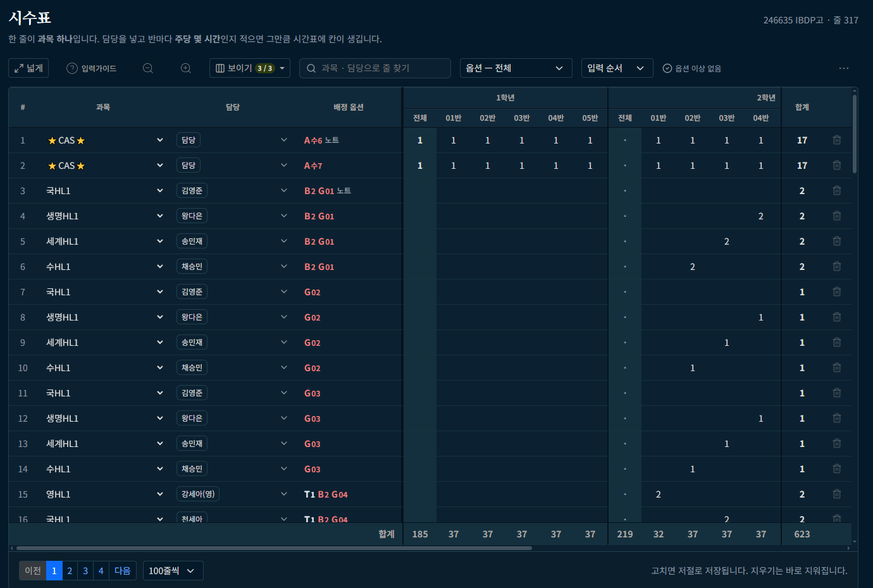Image resolution: width=873 pixels, height=588 pixels.
Task: Expand subject dropdown for row 15 영HL1
Action: click(x=160, y=494)
